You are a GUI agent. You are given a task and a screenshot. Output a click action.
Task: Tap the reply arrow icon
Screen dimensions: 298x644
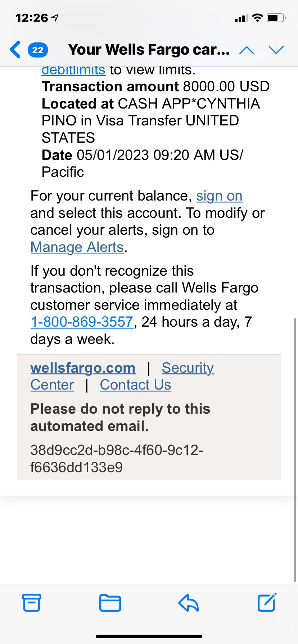189,603
